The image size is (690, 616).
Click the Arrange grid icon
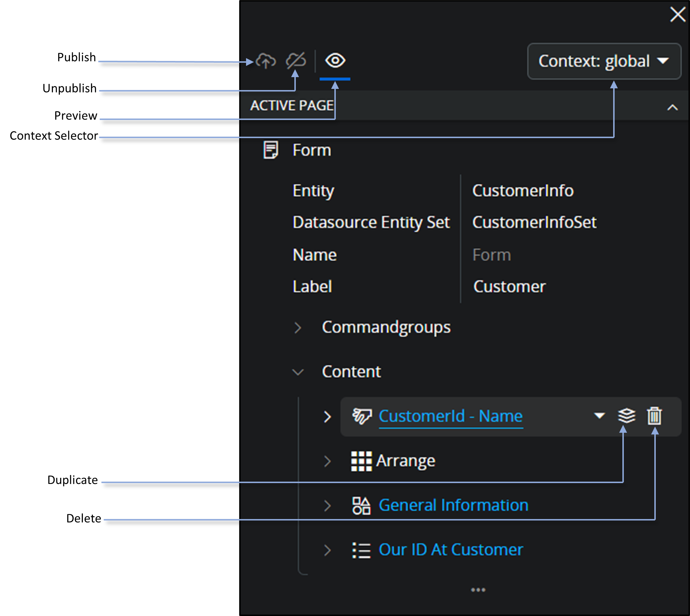click(x=361, y=461)
